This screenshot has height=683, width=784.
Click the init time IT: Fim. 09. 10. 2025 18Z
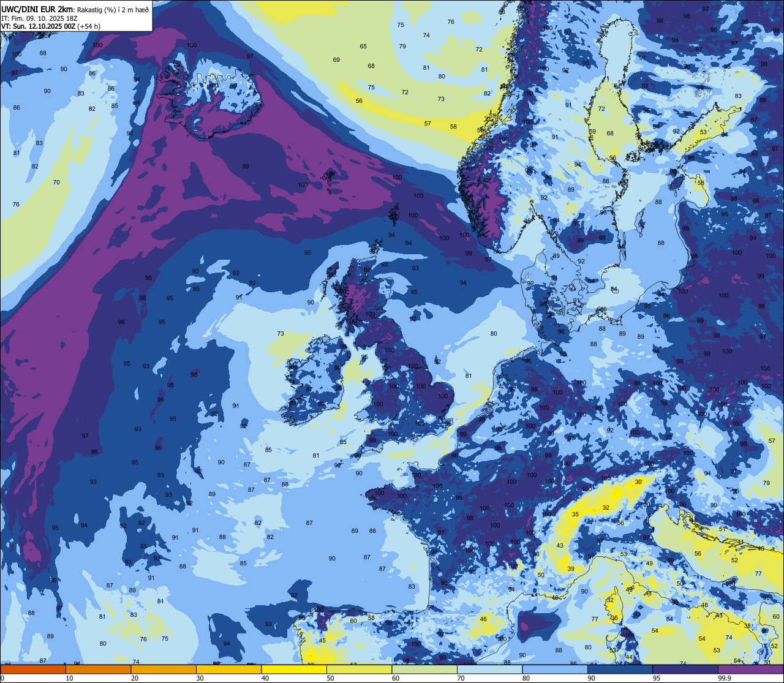(40, 18)
